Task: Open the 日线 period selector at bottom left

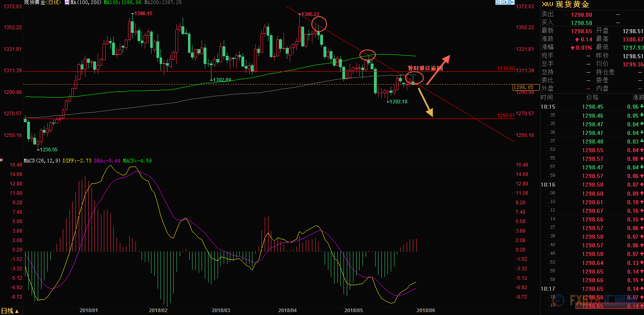Action: click(10, 311)
